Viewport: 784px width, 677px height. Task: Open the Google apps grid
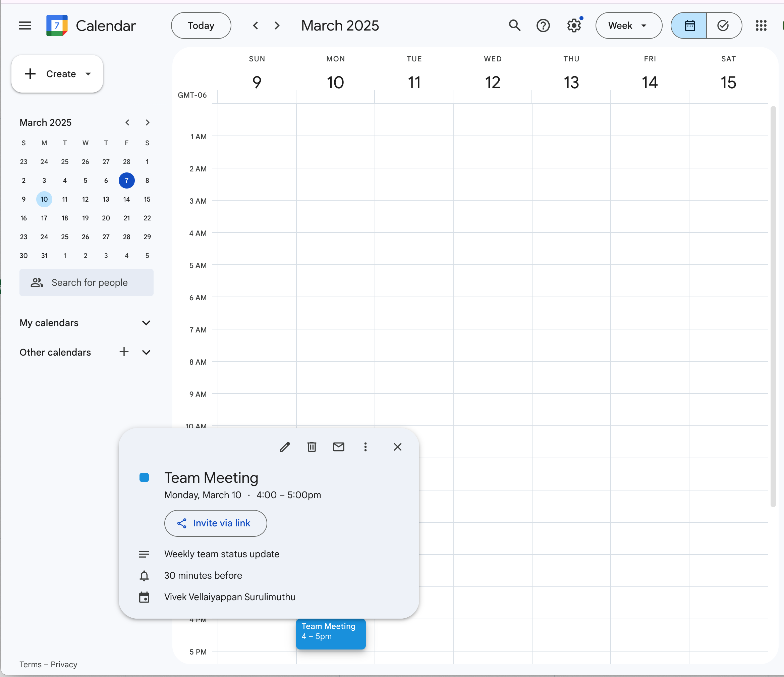tap(761, 26)
